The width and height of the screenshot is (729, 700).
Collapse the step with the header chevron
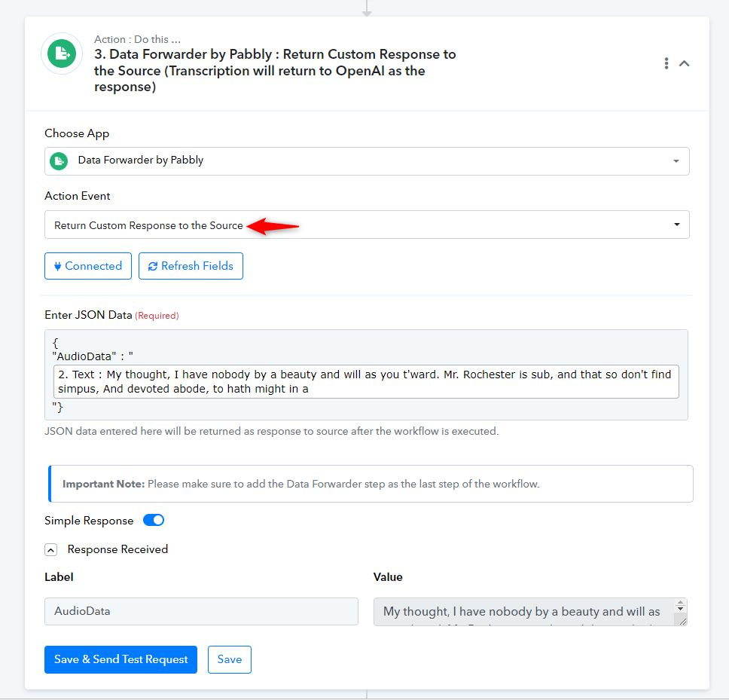point(684,63)
